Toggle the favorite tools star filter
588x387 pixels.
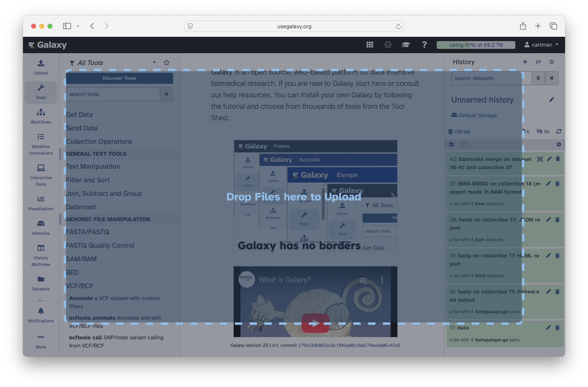tap(166, 62)
